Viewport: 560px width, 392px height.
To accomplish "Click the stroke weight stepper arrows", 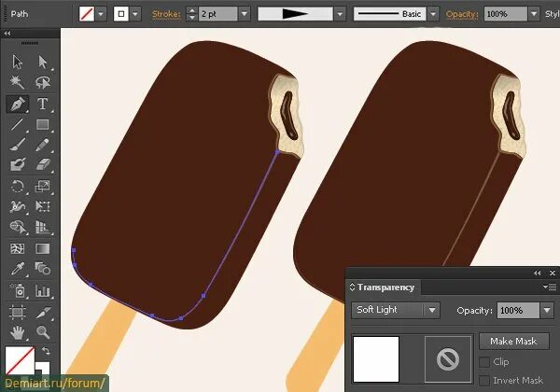I will pos(191,14).
